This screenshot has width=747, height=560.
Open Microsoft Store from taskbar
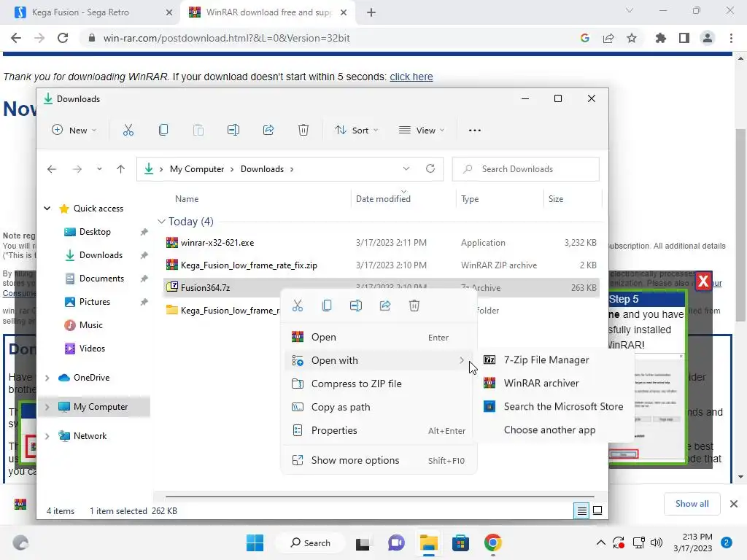click(x=461, y=542)
